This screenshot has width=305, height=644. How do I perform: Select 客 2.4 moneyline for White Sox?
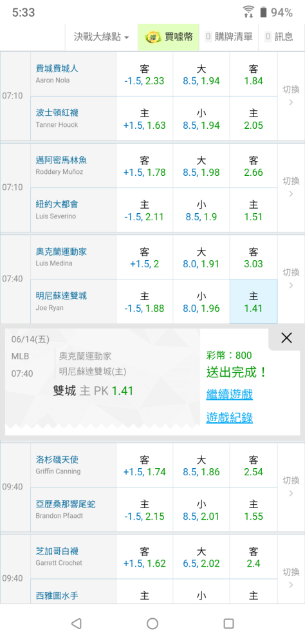point(254,557)
